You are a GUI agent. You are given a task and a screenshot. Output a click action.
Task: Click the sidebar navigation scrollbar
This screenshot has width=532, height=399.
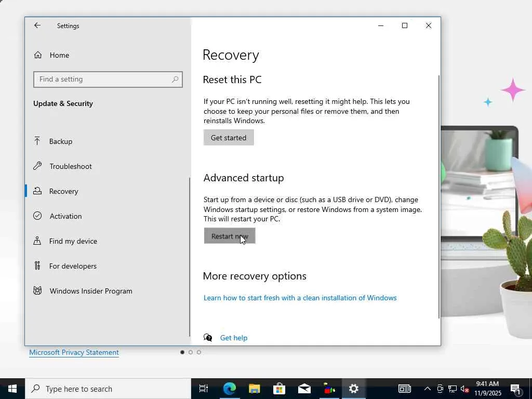[189, 257]
